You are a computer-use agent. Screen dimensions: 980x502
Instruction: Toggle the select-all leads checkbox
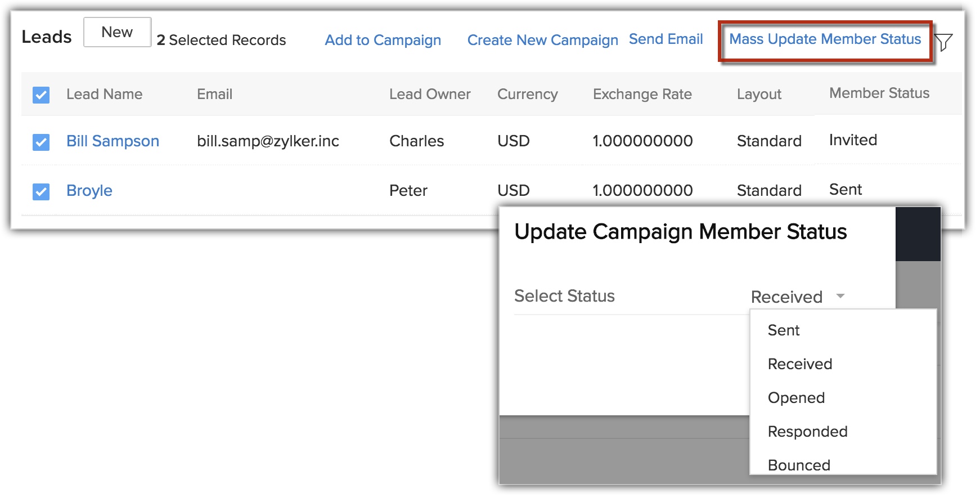[x=41, y=95]
